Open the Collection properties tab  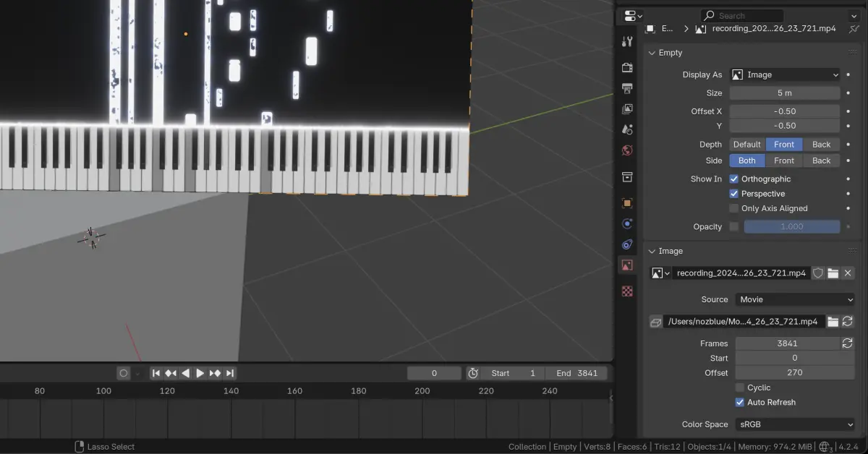coord(627,177)
